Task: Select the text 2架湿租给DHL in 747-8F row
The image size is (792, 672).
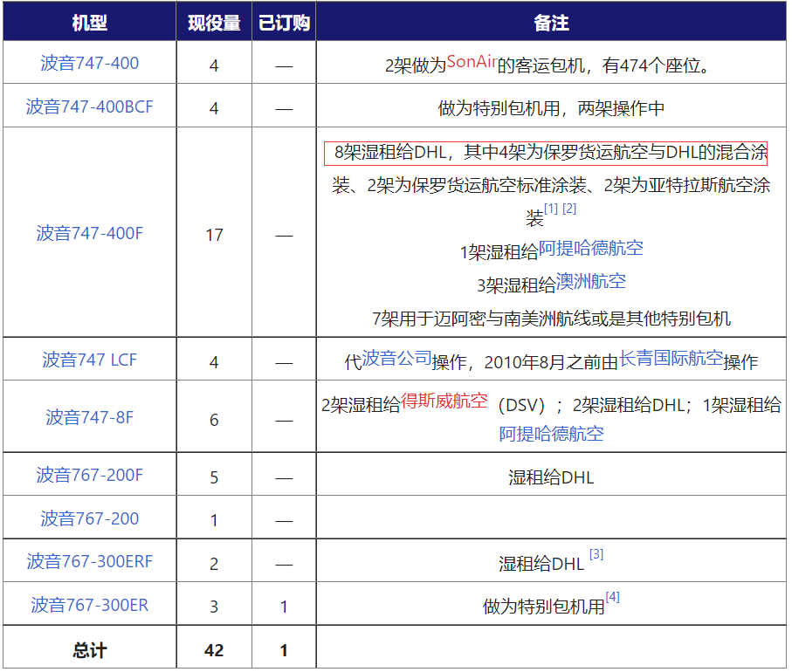Action: click(x=629, y=405)
